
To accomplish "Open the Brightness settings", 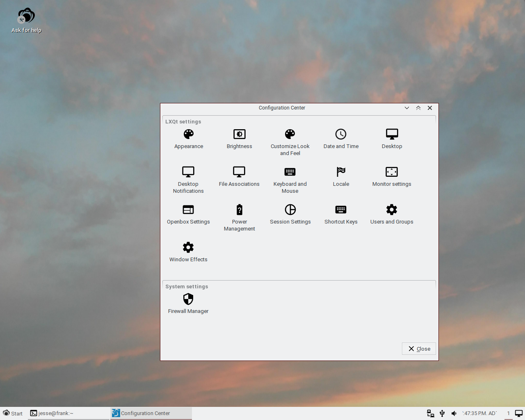I will (240, 139).
